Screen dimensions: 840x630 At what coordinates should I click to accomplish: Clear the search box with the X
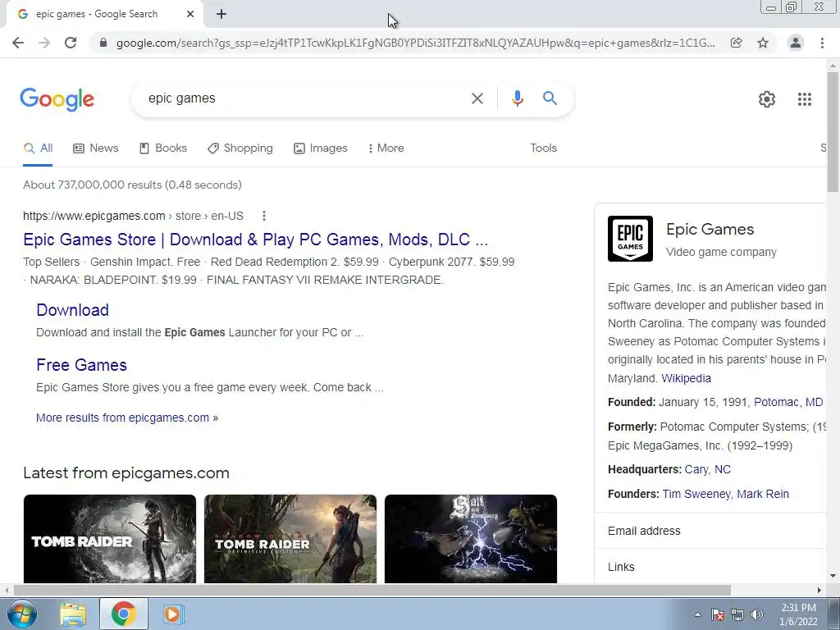[477, 98]
